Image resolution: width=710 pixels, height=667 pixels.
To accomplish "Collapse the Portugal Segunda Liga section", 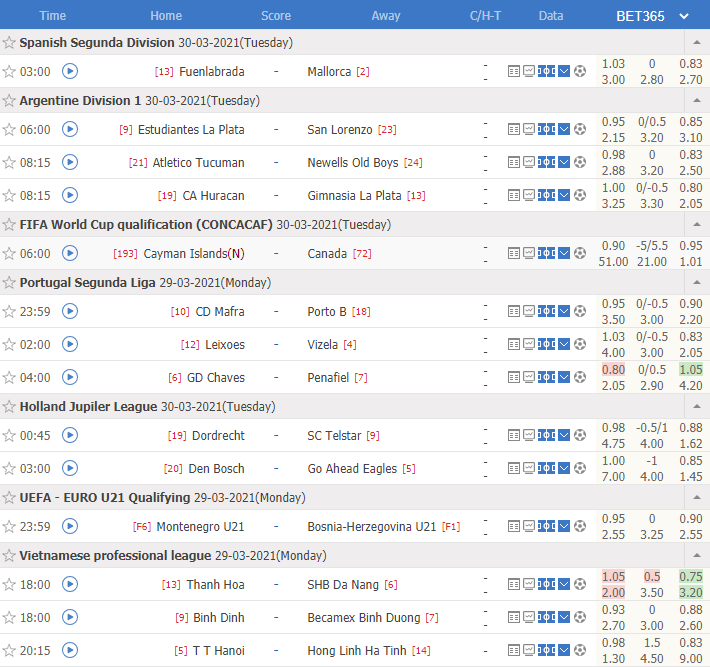I will 697,283.
